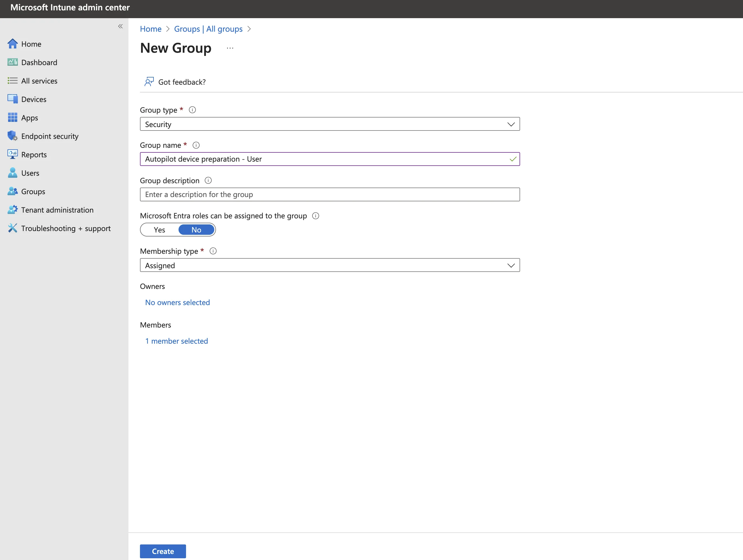
Task: Expand the Membership type dropdown
Action: pos(329,265)
